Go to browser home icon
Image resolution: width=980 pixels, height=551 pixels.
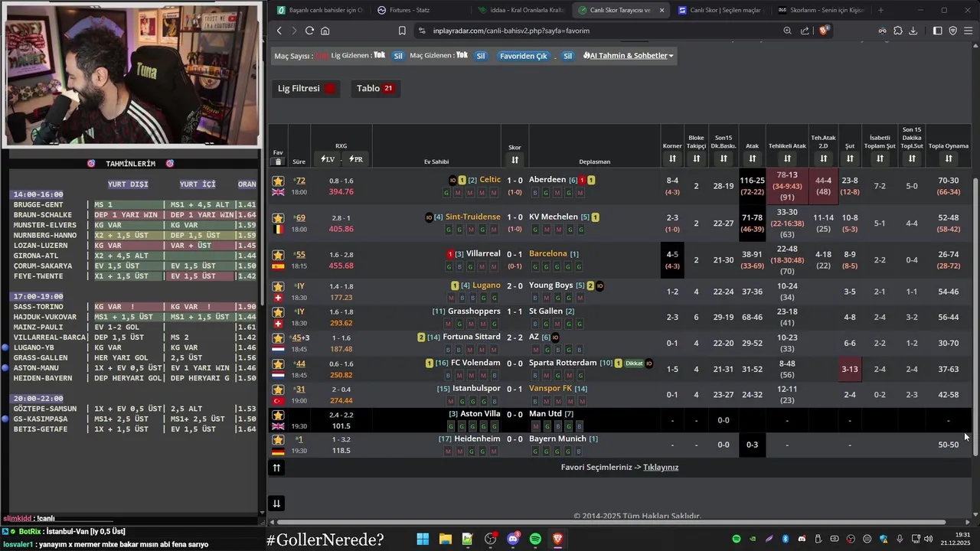click(325, 31)
